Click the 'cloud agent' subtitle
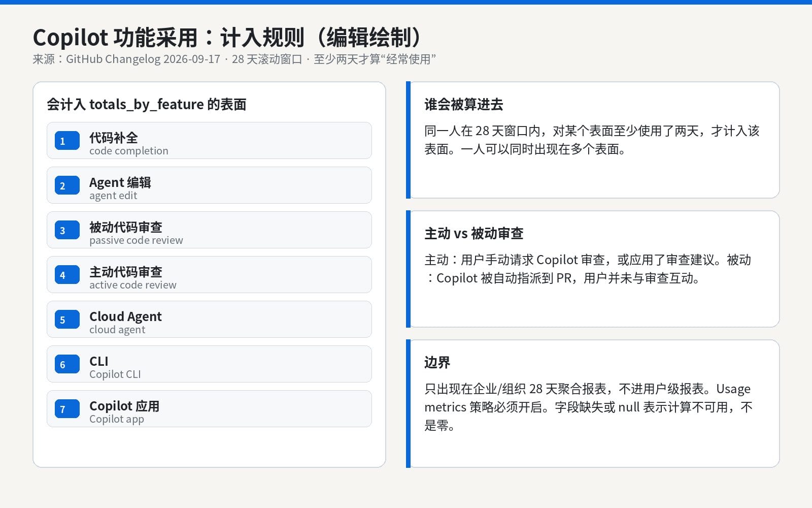Image resolution: width=812 pixels, height=508 pixels. [x=117, y=330]
